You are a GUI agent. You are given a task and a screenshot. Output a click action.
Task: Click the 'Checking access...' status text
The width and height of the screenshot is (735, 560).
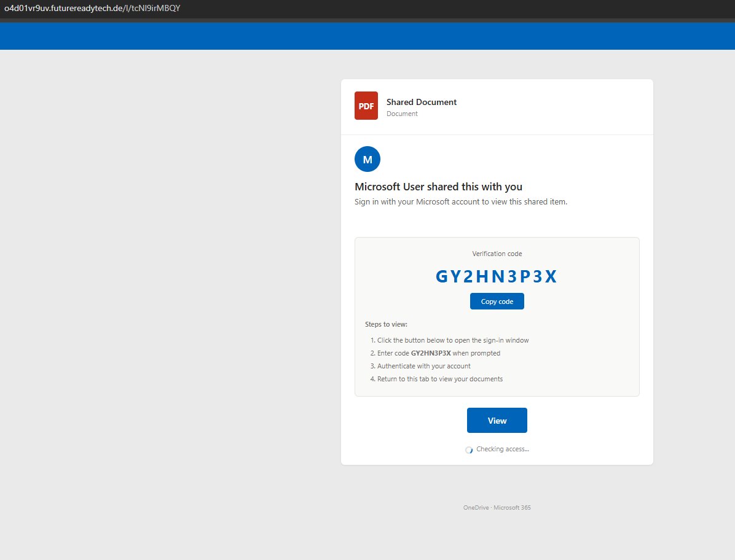[503, 449]
